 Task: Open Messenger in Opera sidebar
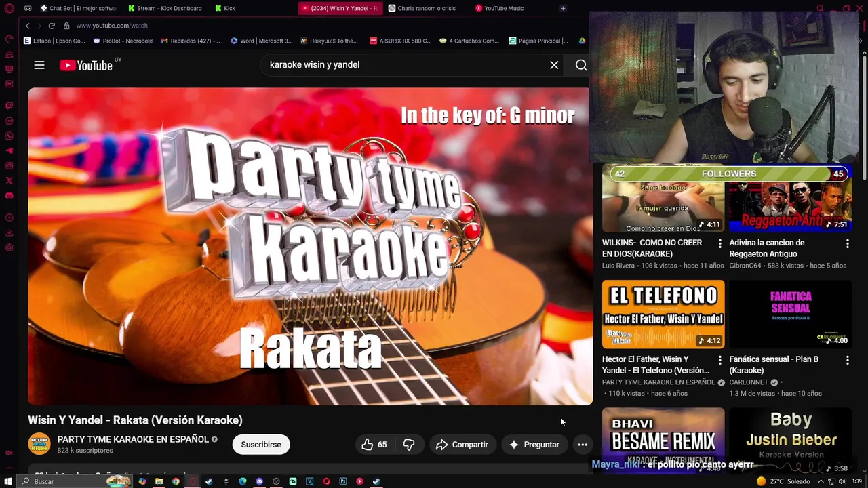(x=9, y=121)
